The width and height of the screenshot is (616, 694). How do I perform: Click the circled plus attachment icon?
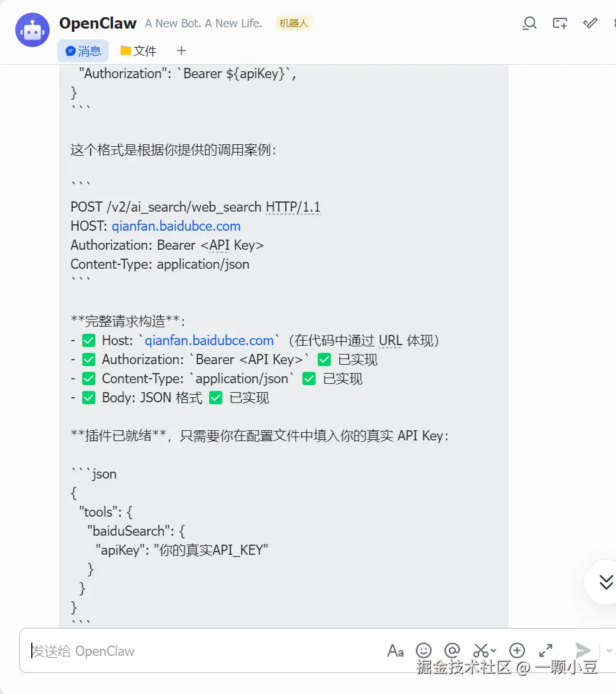(517, 651)
